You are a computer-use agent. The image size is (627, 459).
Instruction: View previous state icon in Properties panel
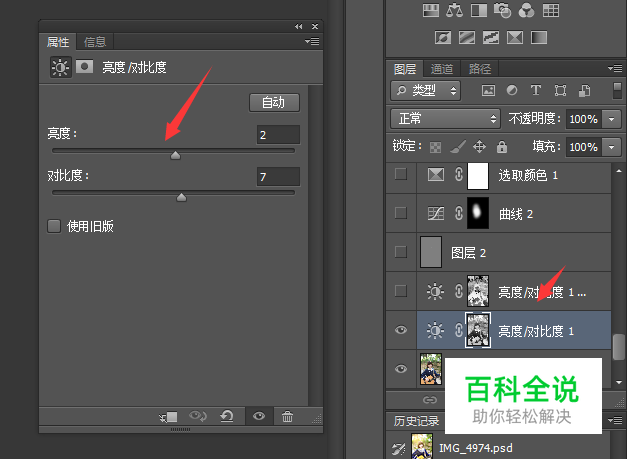[x=198, y=417]
